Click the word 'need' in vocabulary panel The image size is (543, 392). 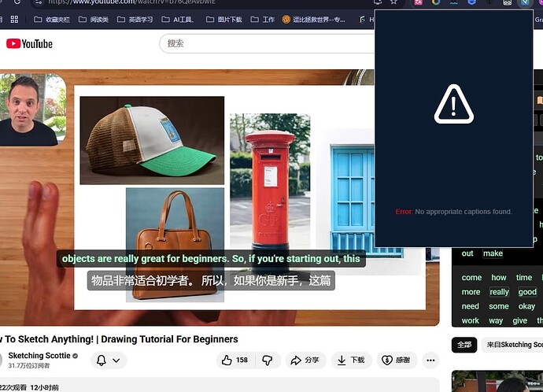pos(470,306)
